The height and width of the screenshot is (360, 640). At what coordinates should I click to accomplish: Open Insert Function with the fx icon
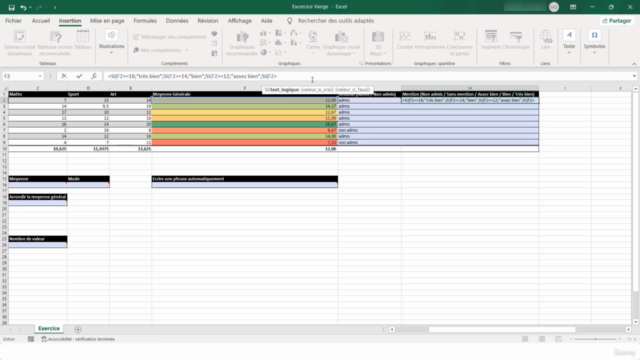coord(94,76)
